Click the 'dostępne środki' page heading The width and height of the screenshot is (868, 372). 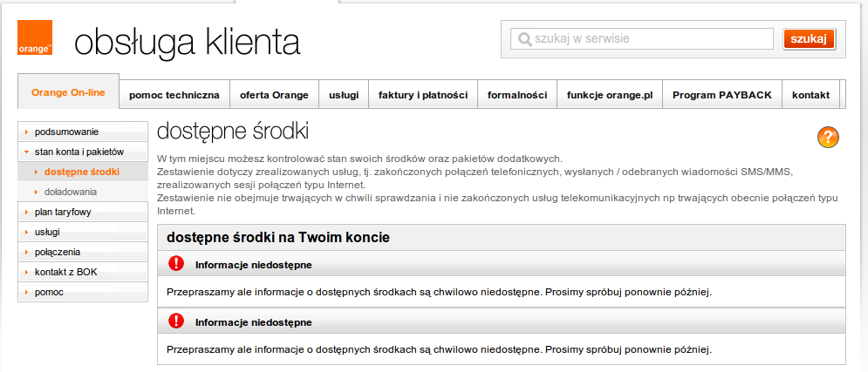point(233,132)
